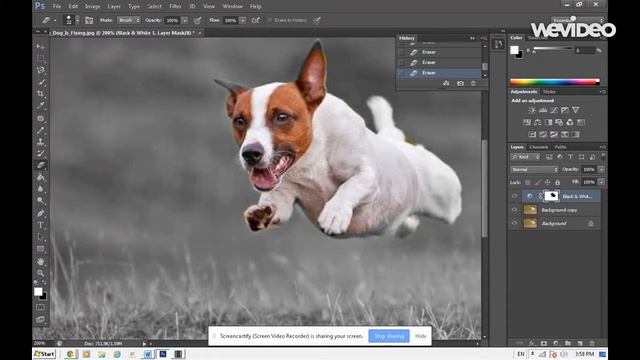This screenshot has width=640, height=360.
Task: Open the Tool Preset picker
Action: point(49,20)
